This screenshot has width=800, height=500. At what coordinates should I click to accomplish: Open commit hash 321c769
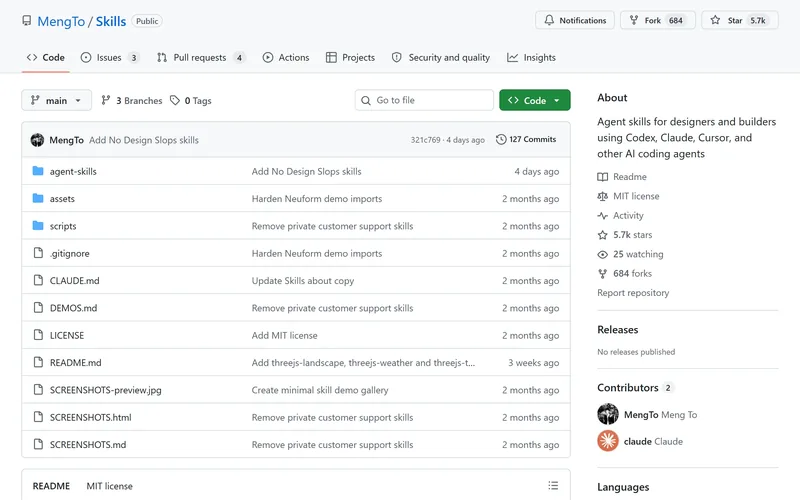(426, 140)
